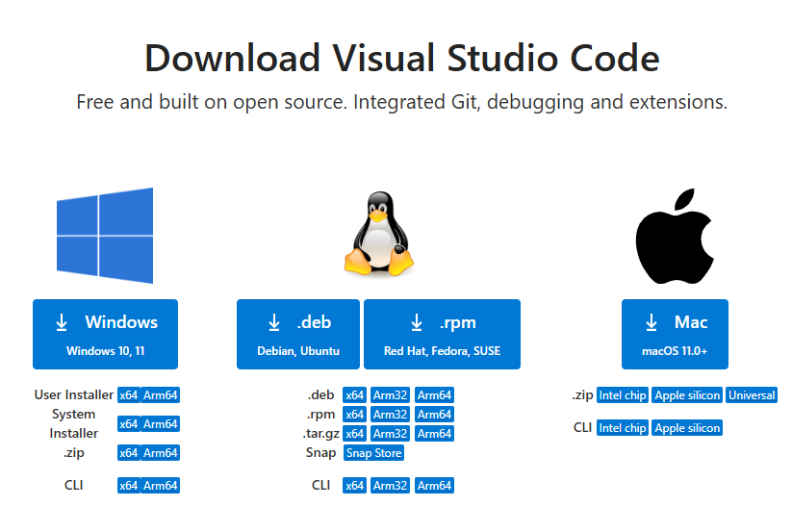
Task: Click the Mac download button
Action: (675, 334)
